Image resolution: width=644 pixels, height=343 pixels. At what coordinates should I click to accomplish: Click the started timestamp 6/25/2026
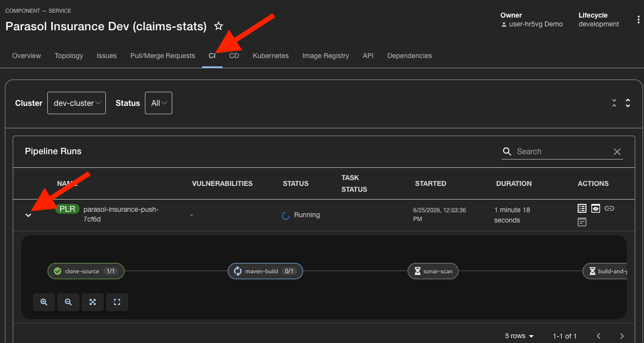click(x=440, y=215)
